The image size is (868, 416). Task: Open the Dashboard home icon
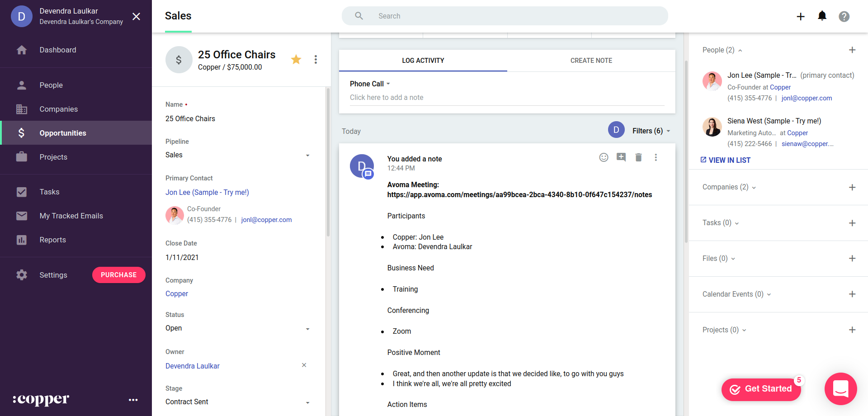point(22,50)
